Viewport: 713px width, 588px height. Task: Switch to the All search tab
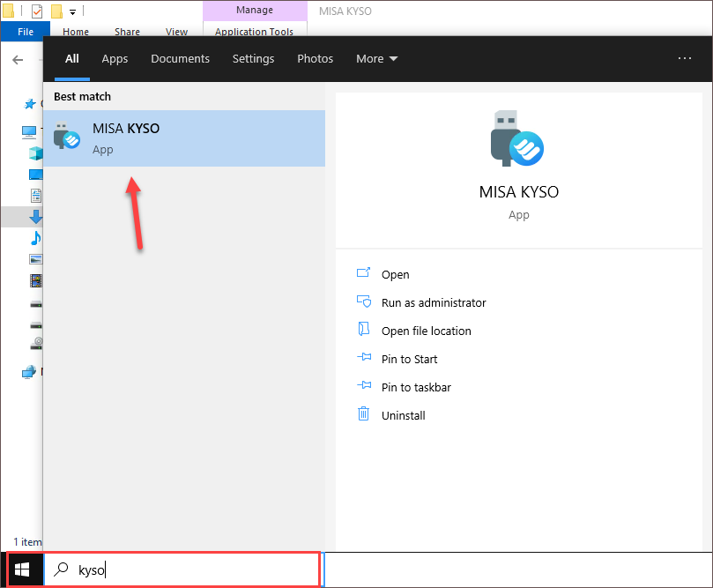[x=72, y=59]
